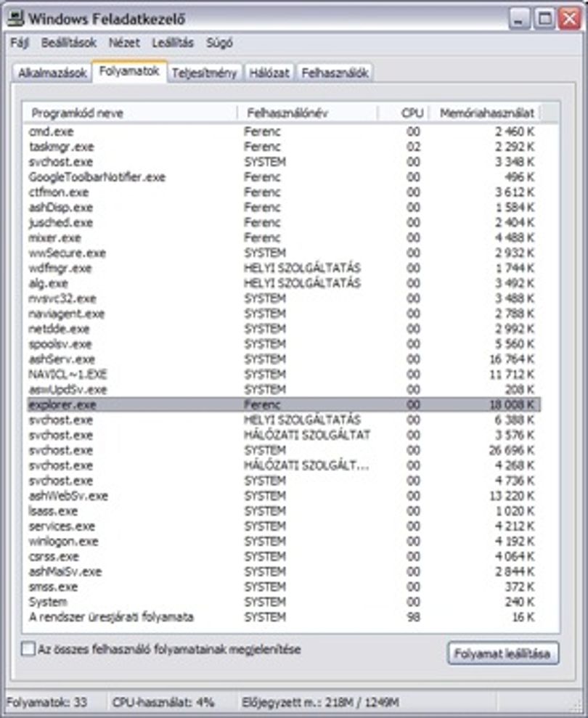
Task: Click the Task Manager title bar icon
Action: [x=15, y=19]
